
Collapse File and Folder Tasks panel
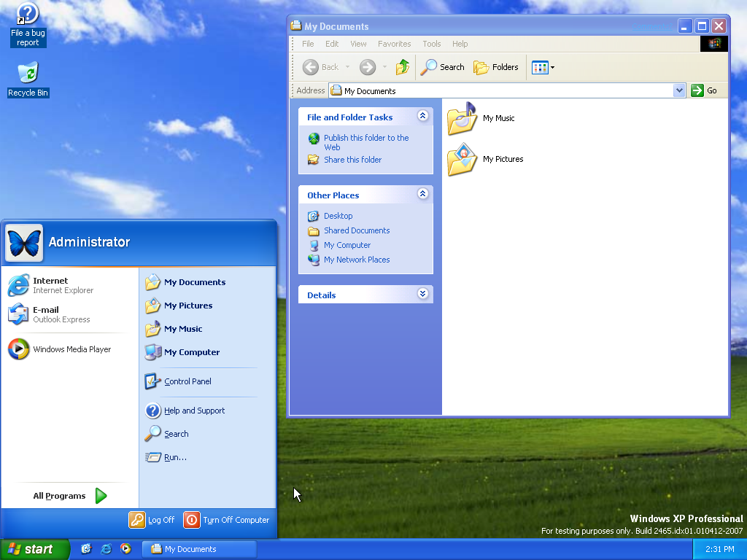point(422,116)
